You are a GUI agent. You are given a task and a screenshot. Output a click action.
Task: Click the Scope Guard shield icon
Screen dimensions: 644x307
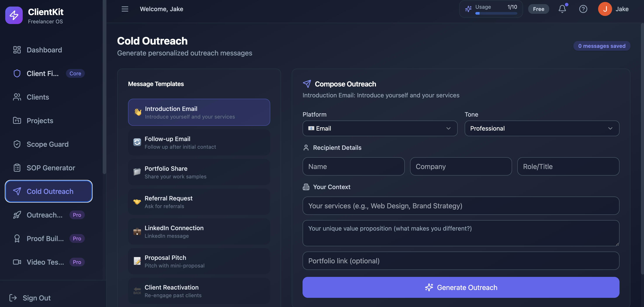17,144
